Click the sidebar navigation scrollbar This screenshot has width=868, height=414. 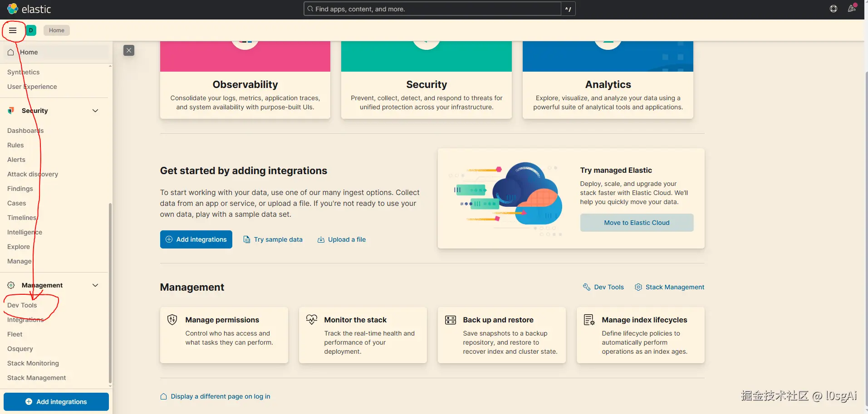coord(110,293)
